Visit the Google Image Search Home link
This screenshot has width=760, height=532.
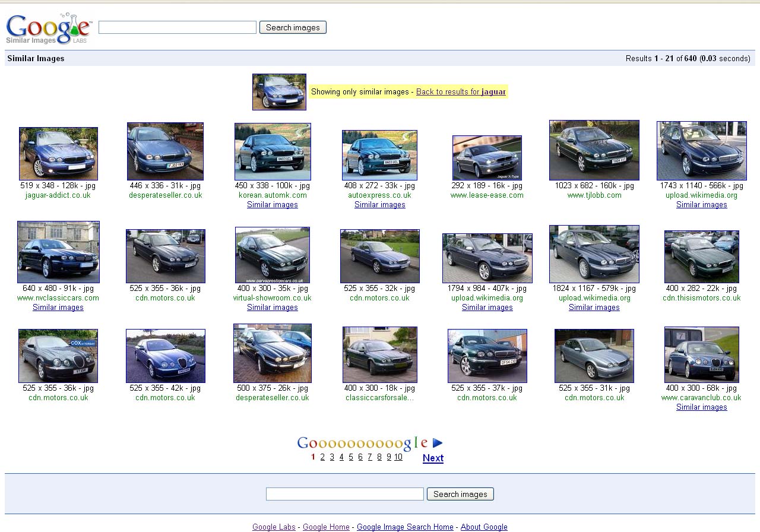405,527
